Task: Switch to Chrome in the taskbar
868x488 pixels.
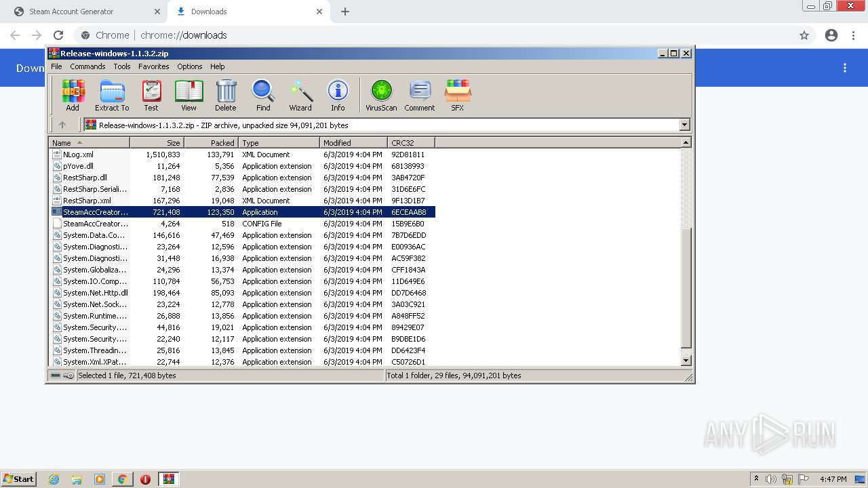Action: click(x=123, y=479)
